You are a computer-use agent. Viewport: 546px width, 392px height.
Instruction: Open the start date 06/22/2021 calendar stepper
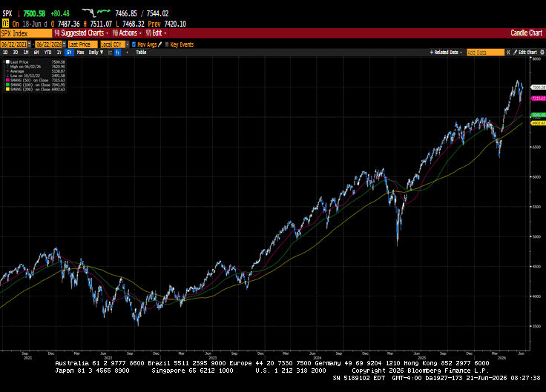click(29, 44)
